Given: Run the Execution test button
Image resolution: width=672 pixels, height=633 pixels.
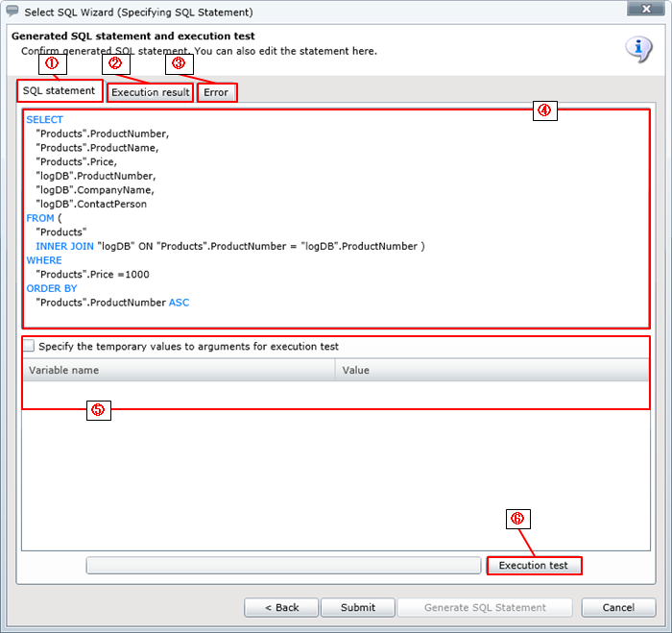Looking at the screenshot, I should pos(534,566).
